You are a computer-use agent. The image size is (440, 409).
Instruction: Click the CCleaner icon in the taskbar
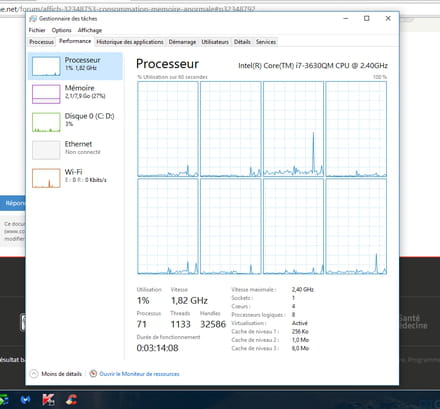click(71, 399)
